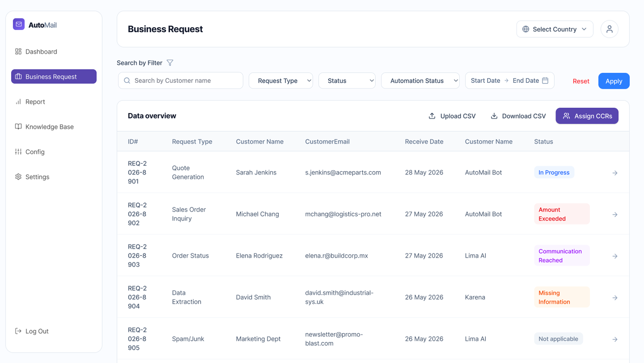Select In Progress status badge
644x363 pixels.
click(554, 172)
